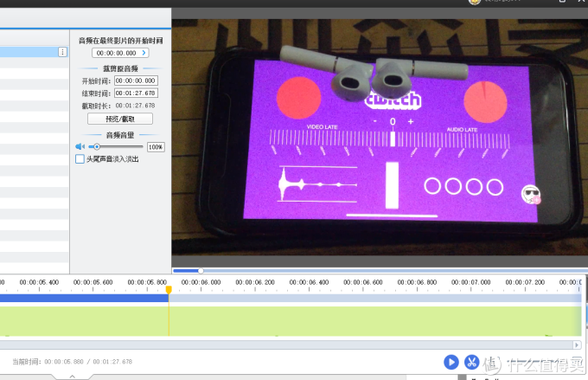Click timeline ruler at 00:00:06.000

201,282
